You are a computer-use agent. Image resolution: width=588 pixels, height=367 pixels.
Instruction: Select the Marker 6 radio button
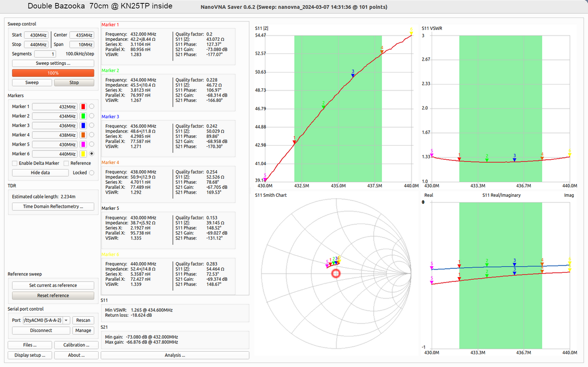pyautogui.click(x=92, y=153)
